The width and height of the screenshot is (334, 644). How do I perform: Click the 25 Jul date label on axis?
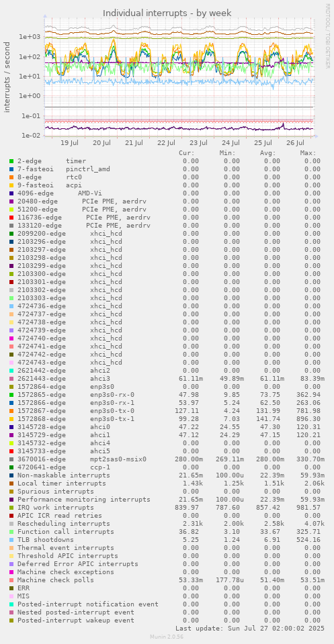(x=263, y=143)
